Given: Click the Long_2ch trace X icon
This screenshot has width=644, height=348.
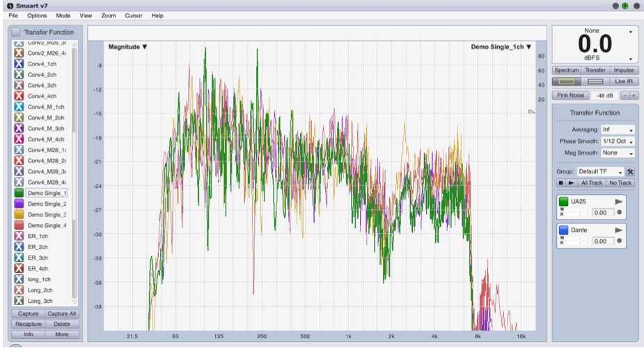Looking at the screenshot, I should click(x=19, y=290).
